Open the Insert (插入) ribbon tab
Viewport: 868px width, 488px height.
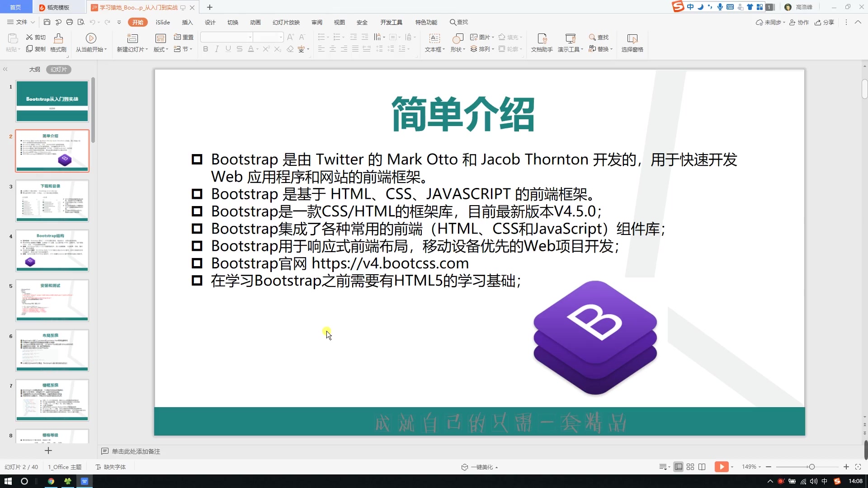(x=187, y=22)
